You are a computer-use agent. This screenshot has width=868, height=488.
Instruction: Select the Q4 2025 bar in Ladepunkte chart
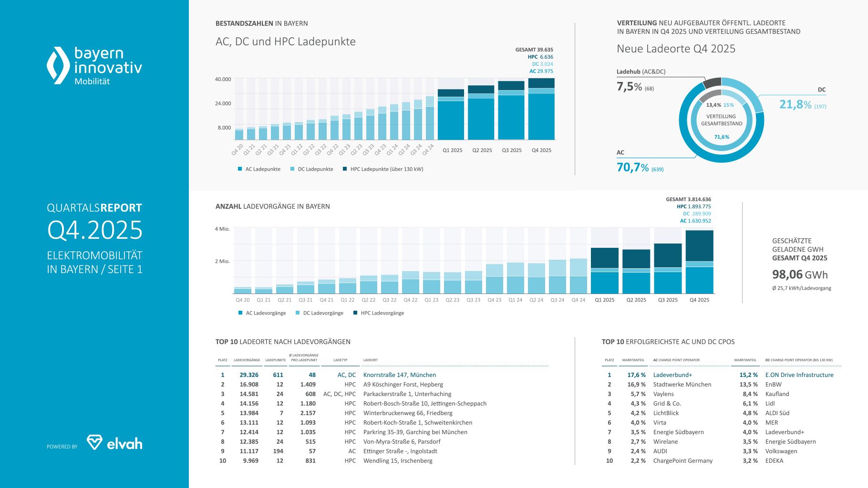pyautogui.click(x=541, y=110)
